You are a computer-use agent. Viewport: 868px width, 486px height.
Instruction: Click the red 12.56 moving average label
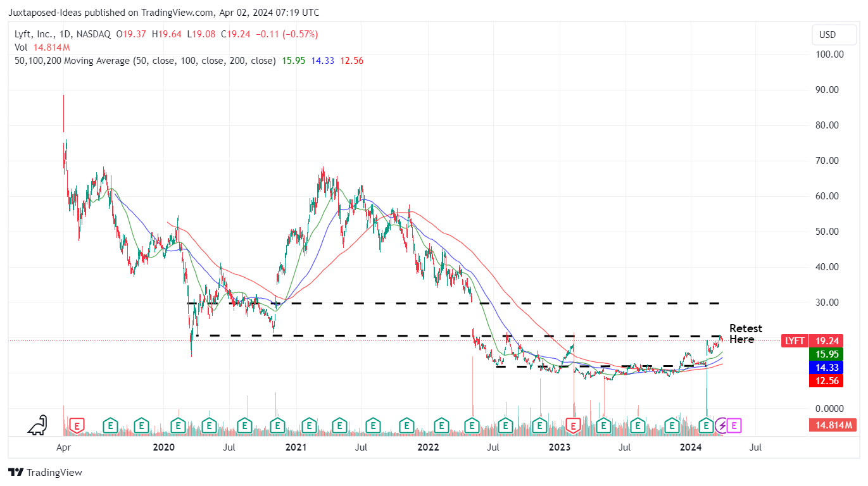[826, 380]
